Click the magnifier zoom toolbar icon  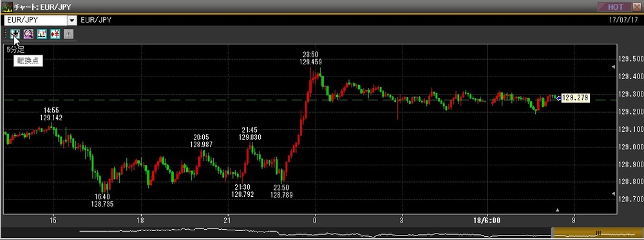click(28, 34)
